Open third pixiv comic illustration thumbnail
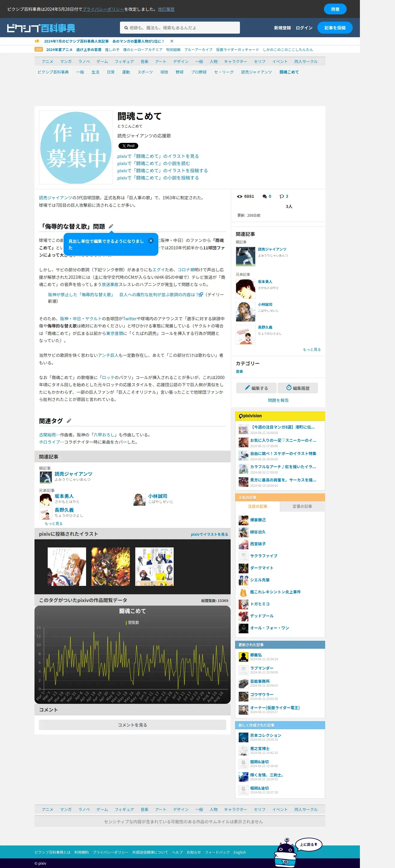 pos(154,566)
